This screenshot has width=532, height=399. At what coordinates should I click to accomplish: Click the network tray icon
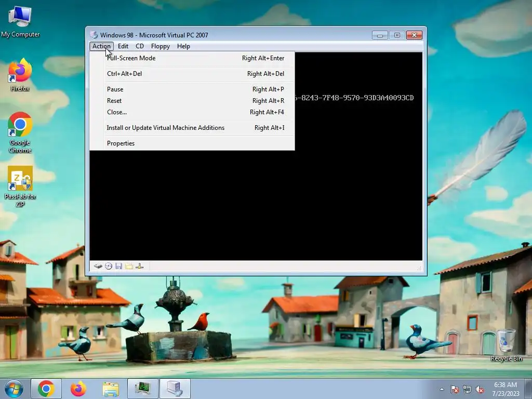[x=467, y=390]
